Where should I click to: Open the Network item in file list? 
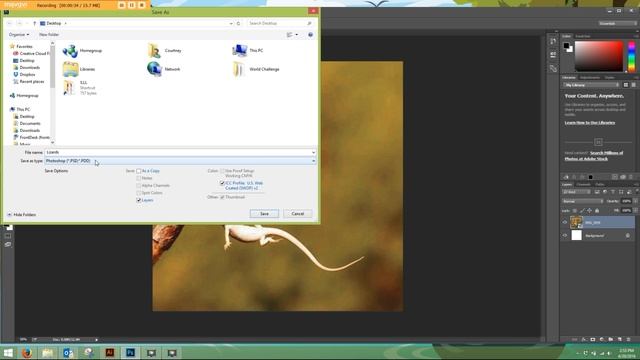pos(164,69)
